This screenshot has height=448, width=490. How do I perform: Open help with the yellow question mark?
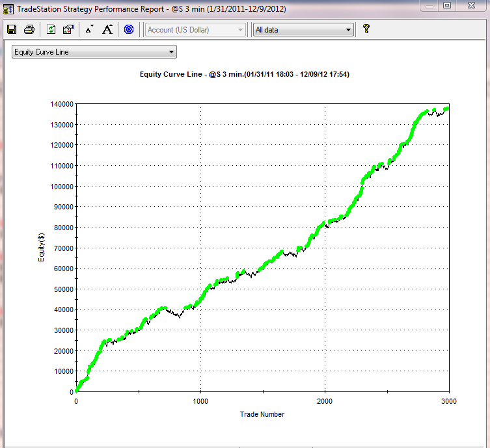coord(366,29)
